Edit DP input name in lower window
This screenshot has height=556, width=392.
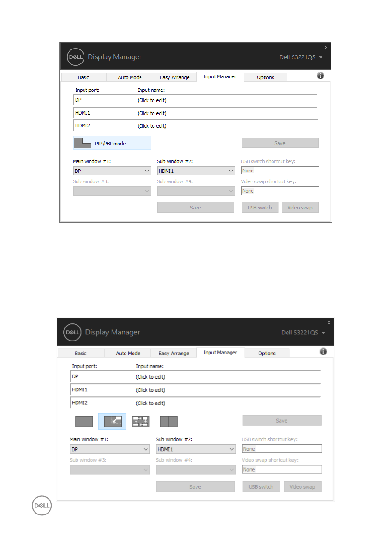click(150, 377)
